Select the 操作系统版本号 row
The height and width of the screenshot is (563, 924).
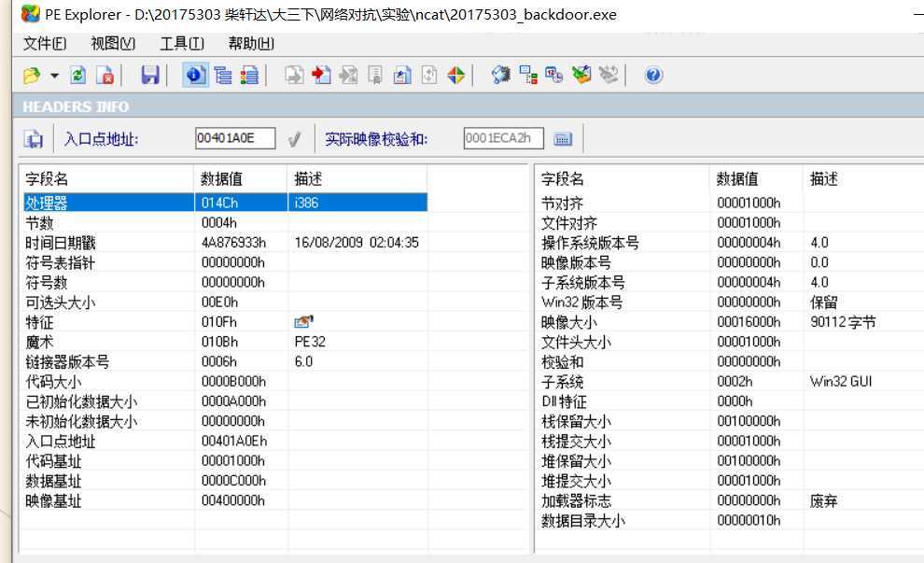click(731, 243)
